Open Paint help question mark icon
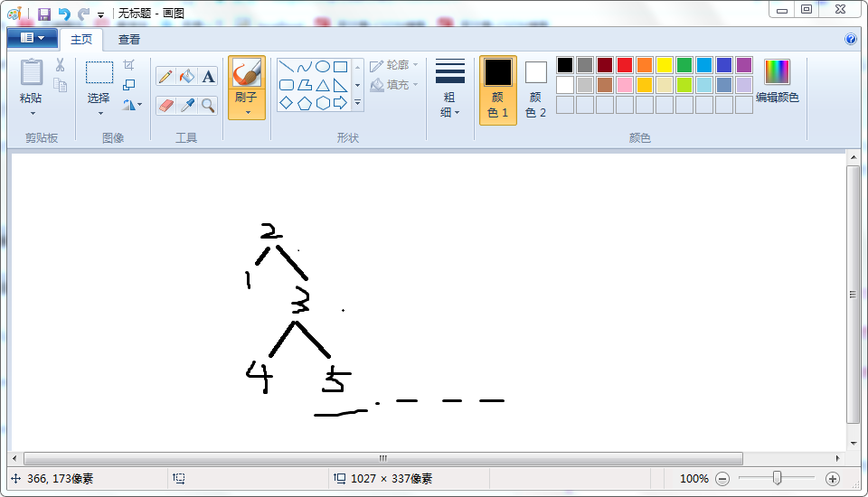 [851, 39]
